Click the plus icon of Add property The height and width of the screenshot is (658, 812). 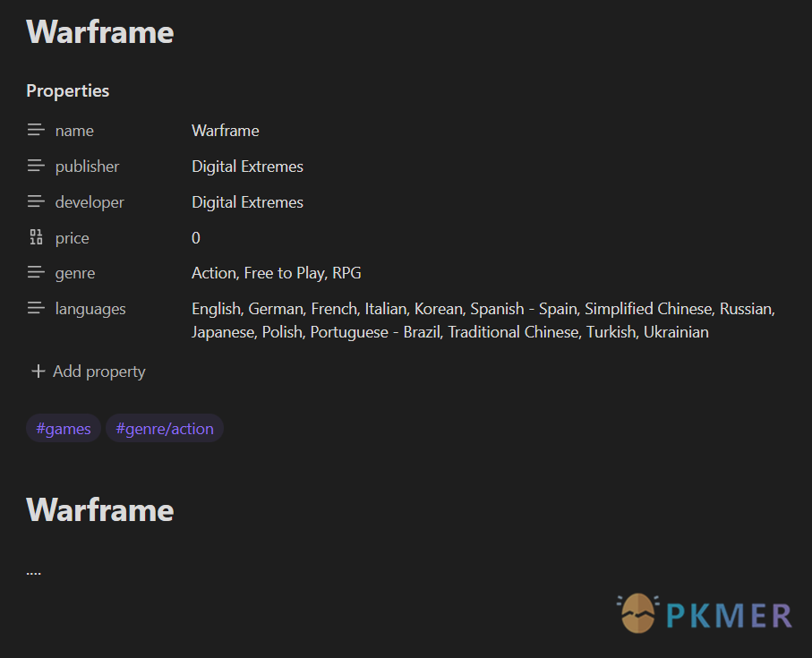[38, 372]
